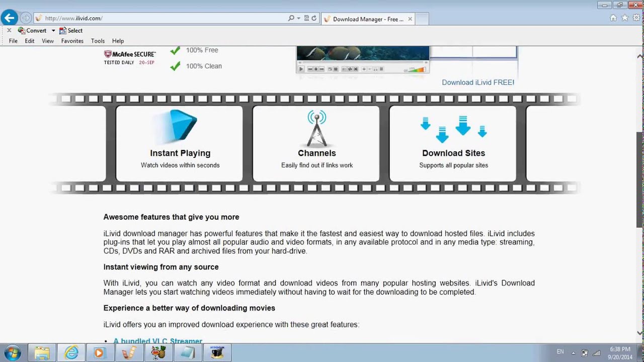Click the URL address field
Viewport: 644px width, 362px height.
tap(161, 18)
